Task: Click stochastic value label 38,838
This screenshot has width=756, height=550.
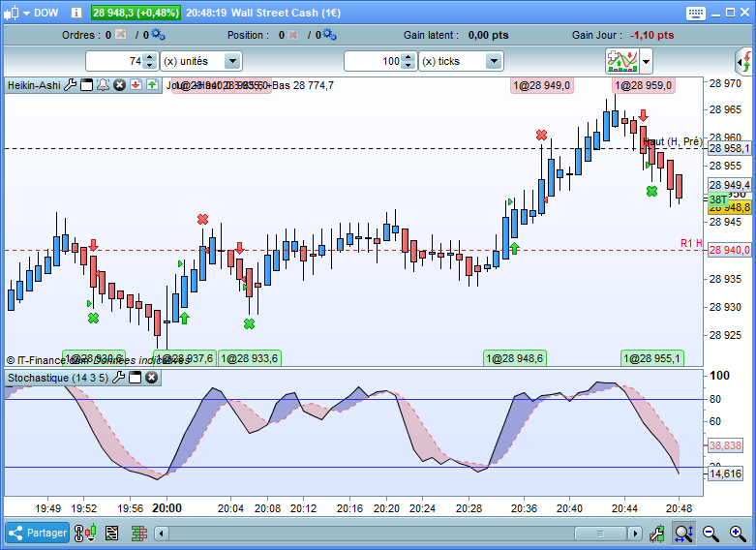Action: 725,445
